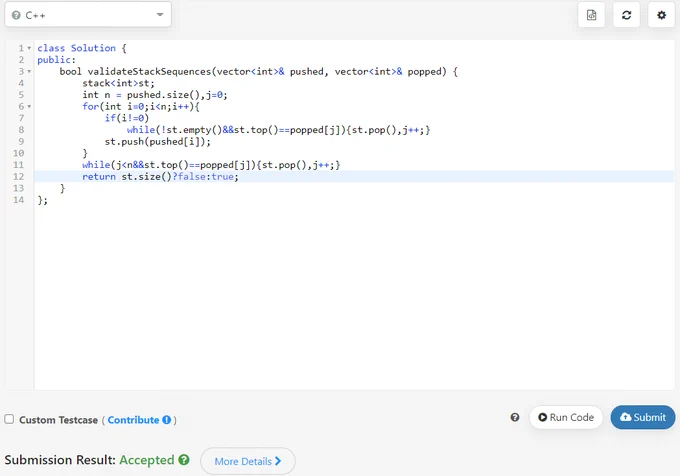The image size is (680, 476).
Task: Enable the Custom Testcase checkbox
Action: pyautogui.click(x=9, y=419)
